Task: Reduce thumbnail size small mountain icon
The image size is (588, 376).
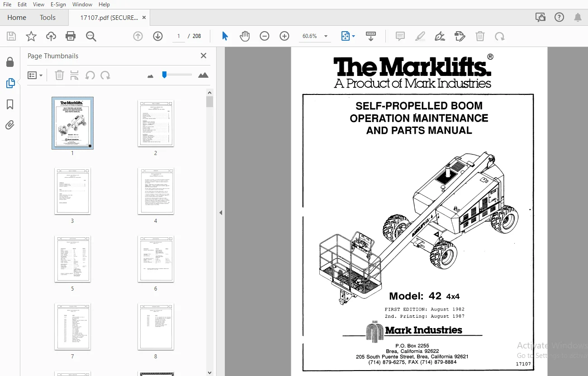Action: click(x=151, y=76)
